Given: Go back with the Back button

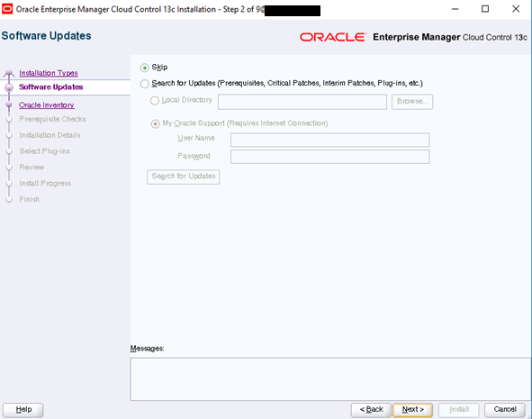Looking at the screenshot, I should pos(371,410).
